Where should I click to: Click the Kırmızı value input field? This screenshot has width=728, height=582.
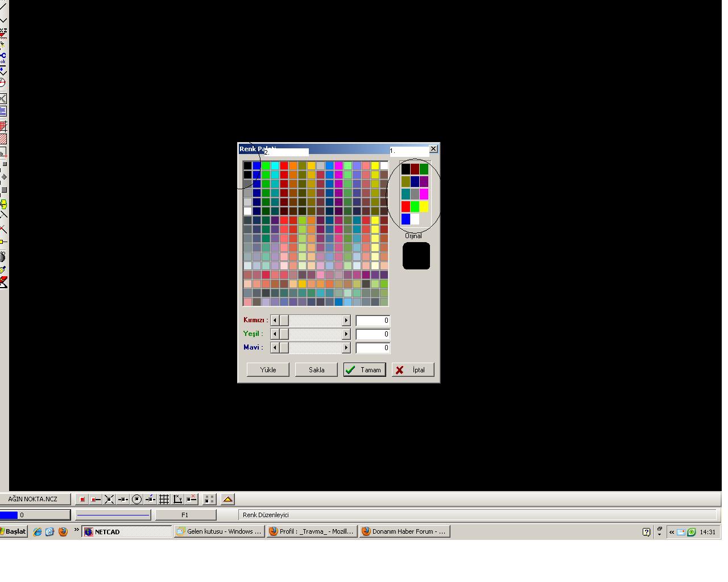[x=373, y=321]
